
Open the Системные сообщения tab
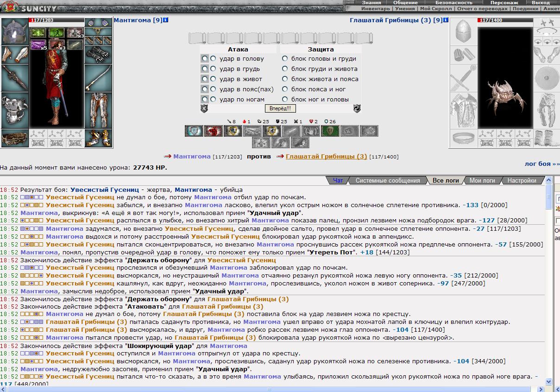387,180
